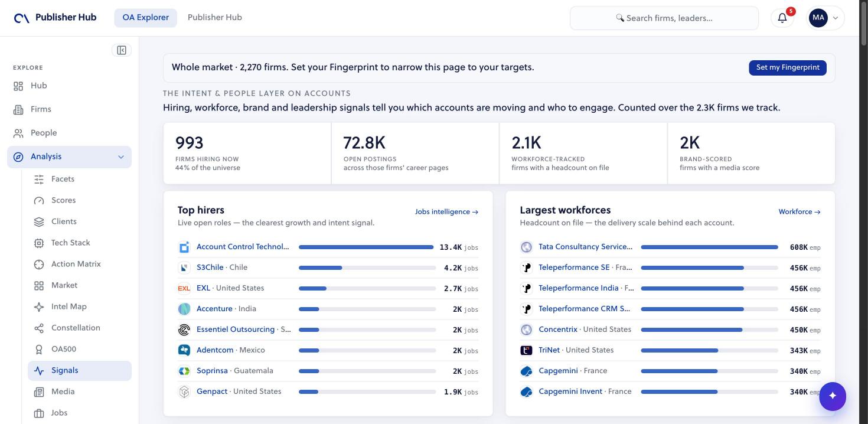The width and height of the screenshot is (868, 424).
Task: Click the S3Chile jobs progress bar
Action: (367, 268)
